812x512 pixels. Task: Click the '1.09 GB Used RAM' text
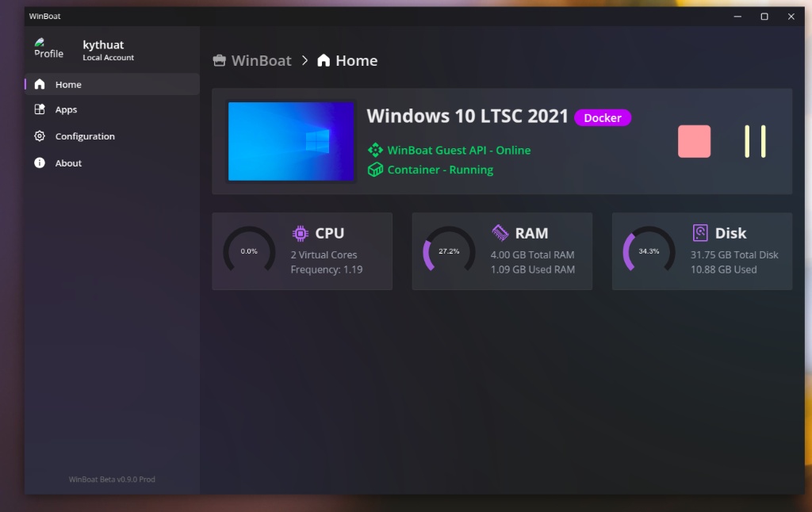pyautogui.click(x=532, y=269)
